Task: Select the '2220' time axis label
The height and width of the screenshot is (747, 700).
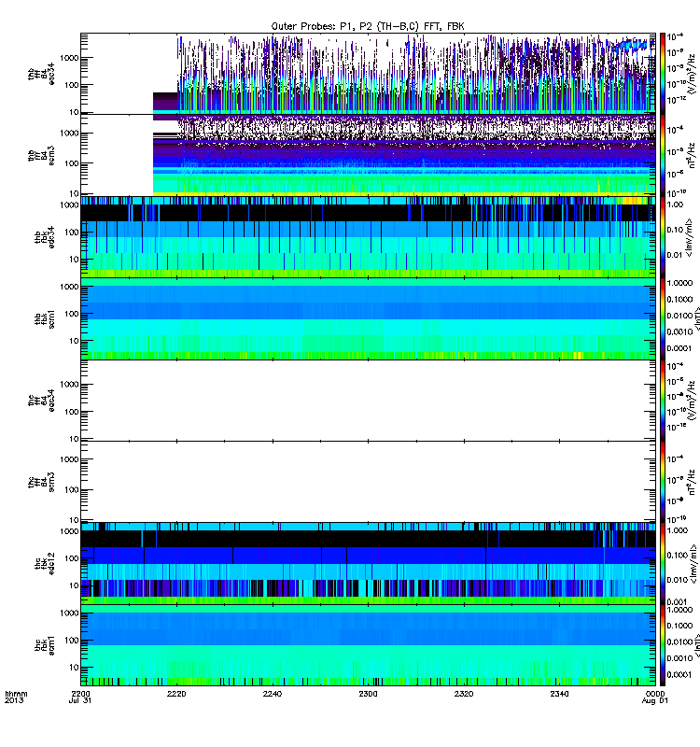Action: point(176,694)
